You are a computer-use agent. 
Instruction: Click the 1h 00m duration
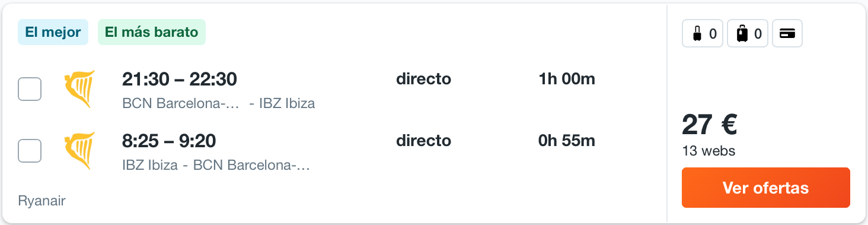click(x=567, y=78)
